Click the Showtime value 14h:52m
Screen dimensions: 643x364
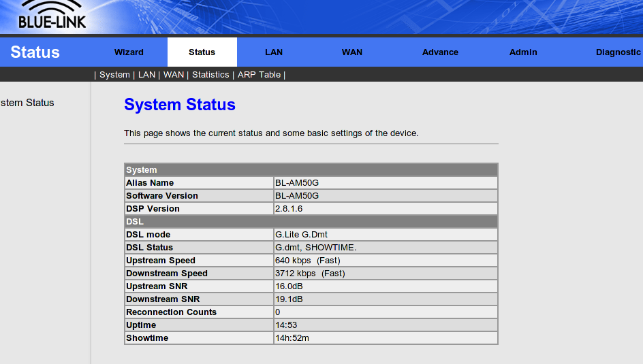pyautogui.click(x=292, y=337)
